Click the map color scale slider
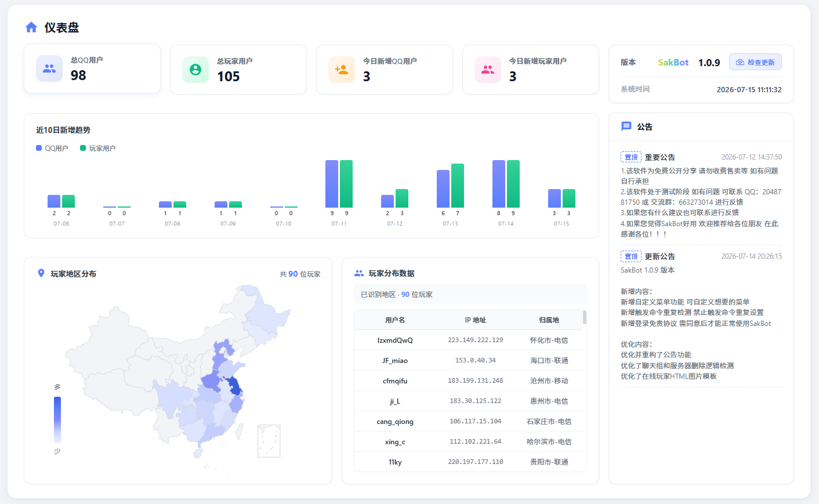This screenshot has width=819, height=504. 57,419
